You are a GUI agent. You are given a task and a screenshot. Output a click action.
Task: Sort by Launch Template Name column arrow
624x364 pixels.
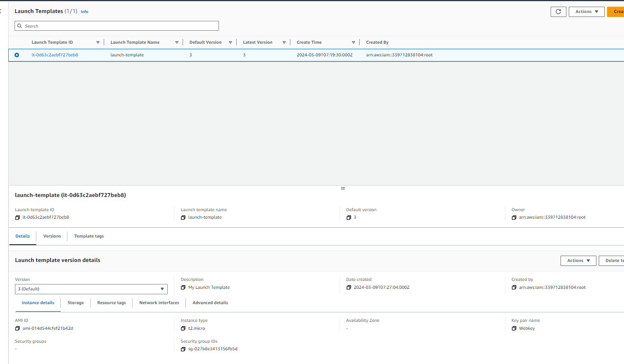pos(177,43)
